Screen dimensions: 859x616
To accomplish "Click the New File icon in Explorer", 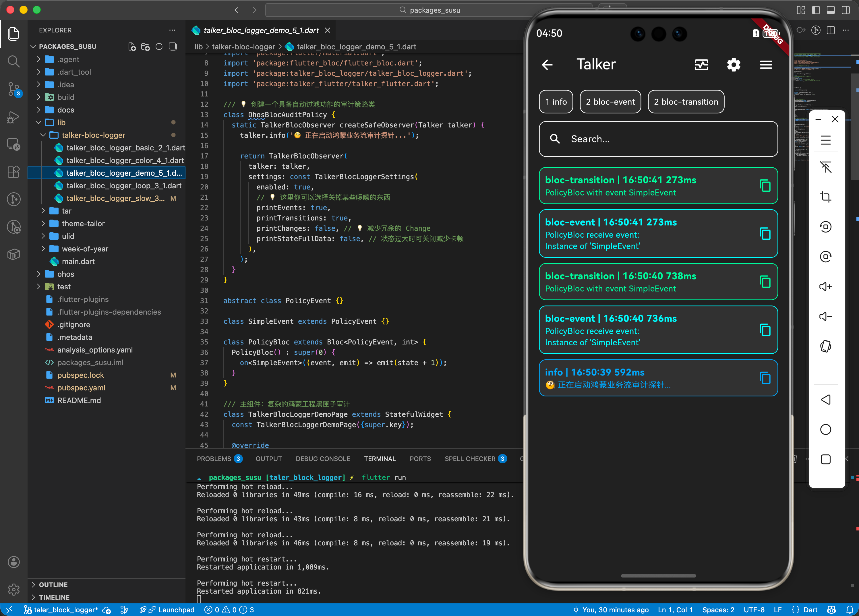I will pos(132,47).
